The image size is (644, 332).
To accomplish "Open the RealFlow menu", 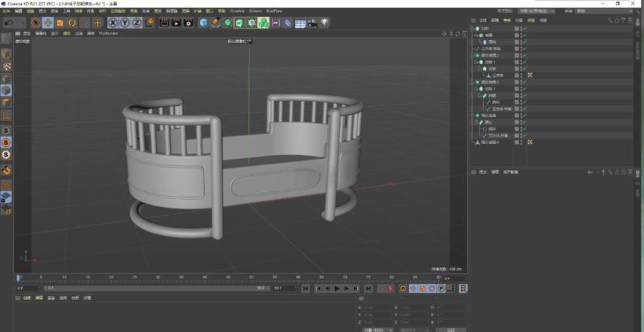I will (274, 11).
